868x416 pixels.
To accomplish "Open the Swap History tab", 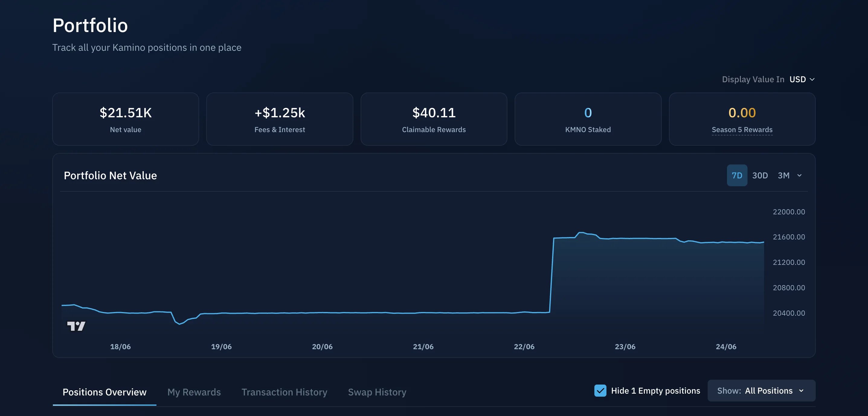I will 377,392.
